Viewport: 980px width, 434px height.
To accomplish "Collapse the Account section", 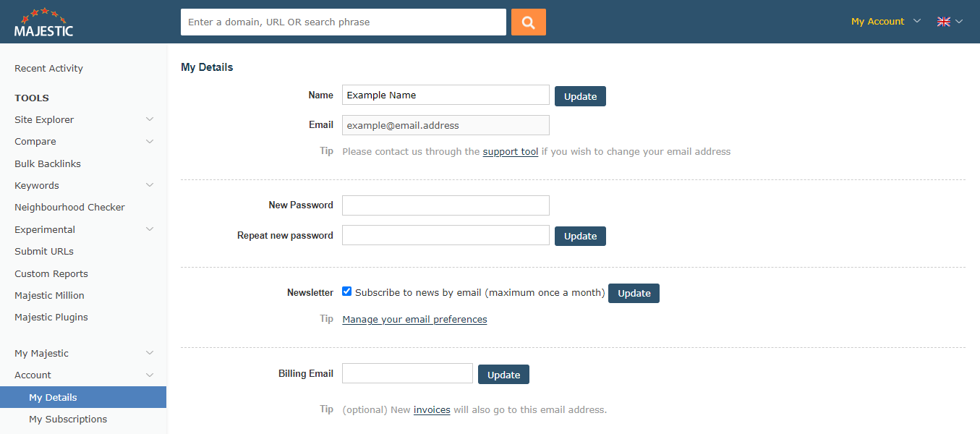I will (x=33, y=375).
